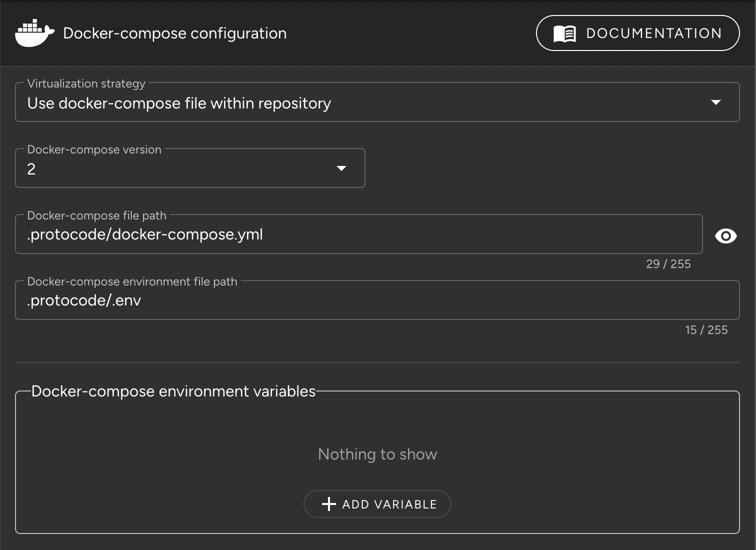Expand the strategy selector chevron

tap(717, 102)
